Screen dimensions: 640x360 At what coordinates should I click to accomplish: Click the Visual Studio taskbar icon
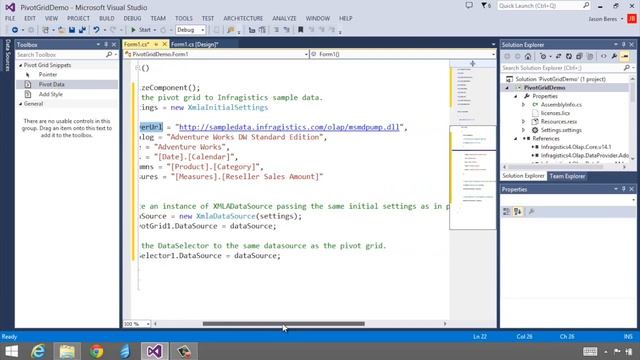(x=154, y=351)
